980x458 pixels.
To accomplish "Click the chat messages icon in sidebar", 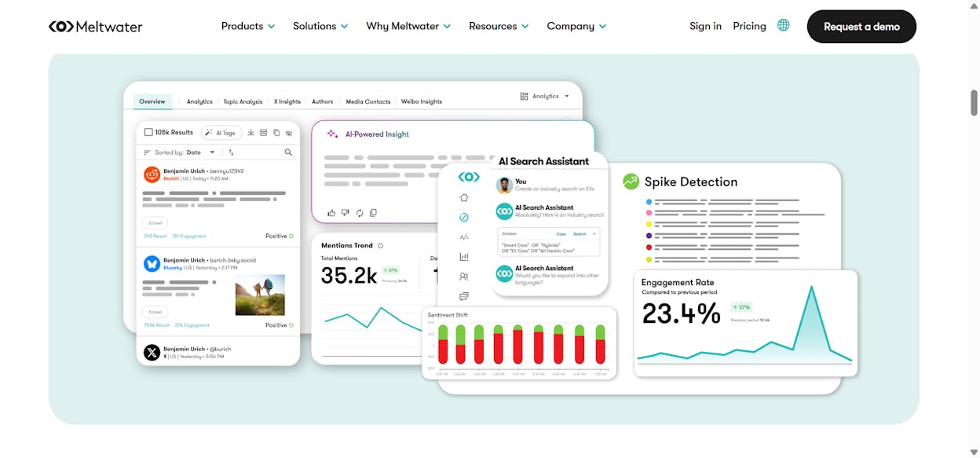I will 464,296.
